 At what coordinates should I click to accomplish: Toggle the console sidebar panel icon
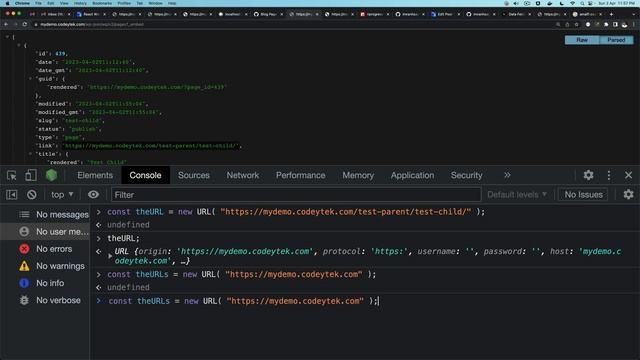pyautogui.click(x=12, y=195)
